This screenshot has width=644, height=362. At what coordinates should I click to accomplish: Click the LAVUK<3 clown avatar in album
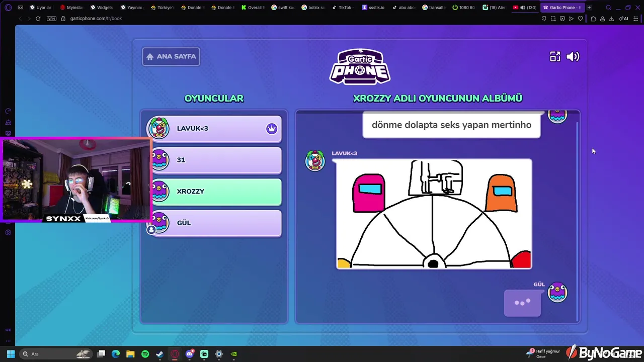[315, 160]
